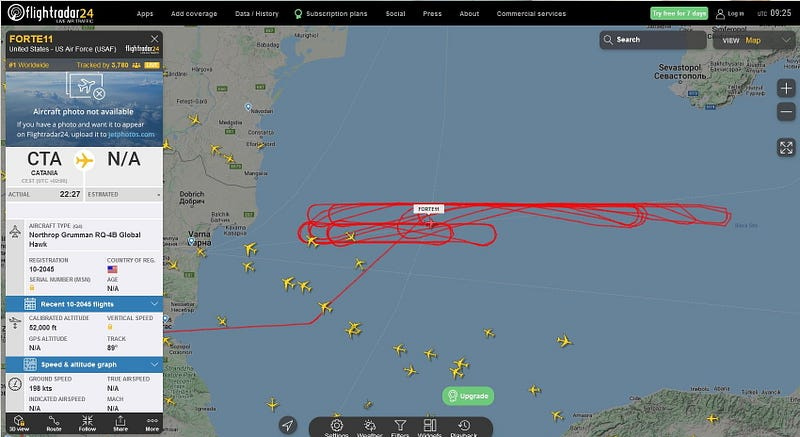Open the 3D view icon
This screenshot has height=437, width=800.
[19, 423]
